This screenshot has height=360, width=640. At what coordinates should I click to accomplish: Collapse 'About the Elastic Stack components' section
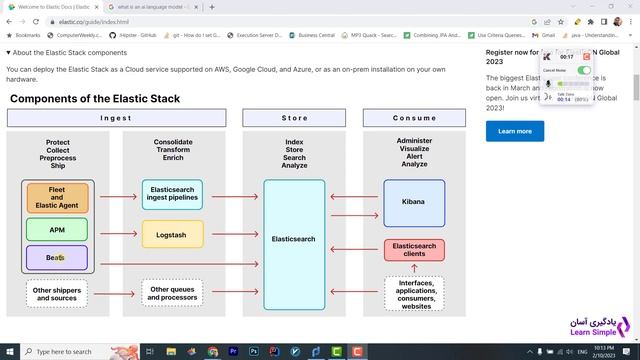(67, 53)
